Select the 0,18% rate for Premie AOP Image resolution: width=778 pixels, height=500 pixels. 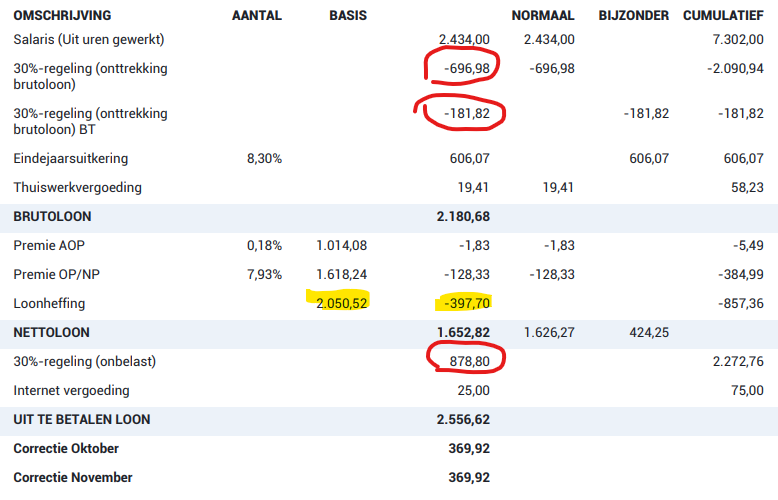(x=264, y=246)
